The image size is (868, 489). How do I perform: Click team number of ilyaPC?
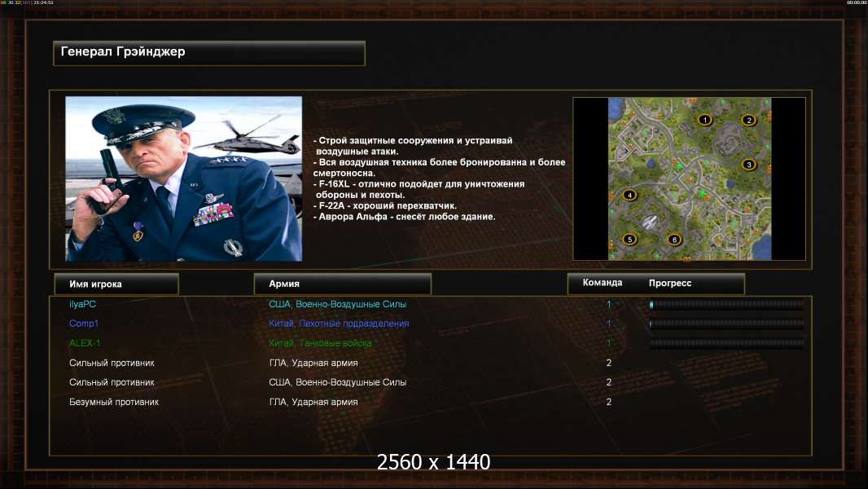tap(608, 304)
